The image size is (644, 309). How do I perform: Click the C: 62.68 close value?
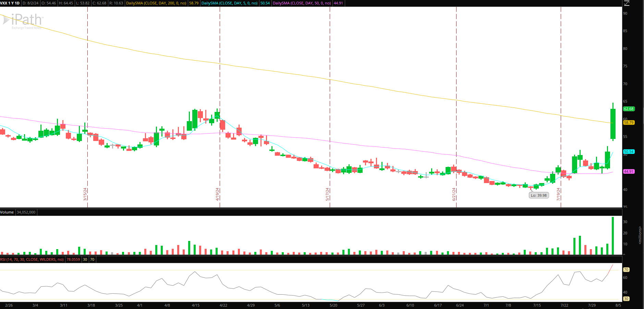(x=99, y=3)
